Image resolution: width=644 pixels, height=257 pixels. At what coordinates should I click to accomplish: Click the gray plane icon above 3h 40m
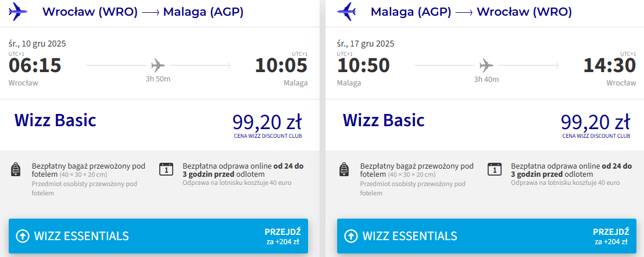[x=486, y=65]
